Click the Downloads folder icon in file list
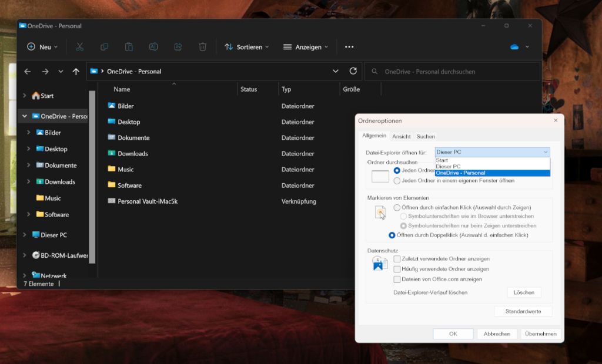This screenshot has width=602, height=364. [111, 153]
